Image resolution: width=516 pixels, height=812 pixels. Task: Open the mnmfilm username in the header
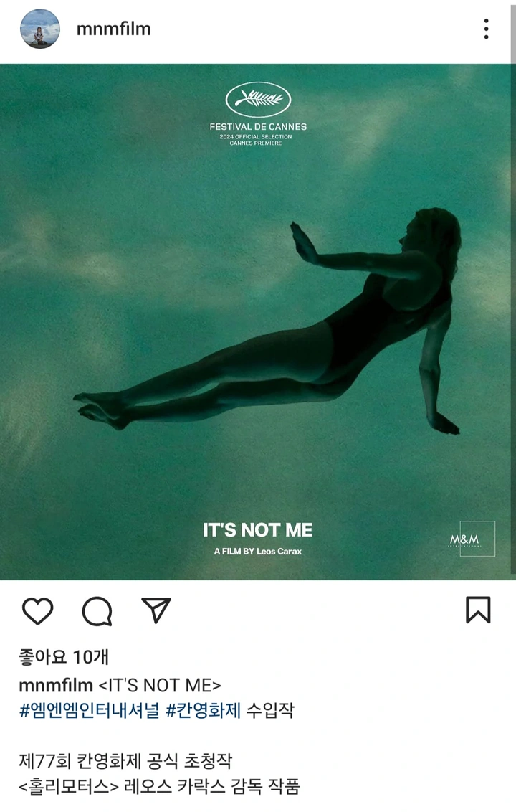(114, 29)
